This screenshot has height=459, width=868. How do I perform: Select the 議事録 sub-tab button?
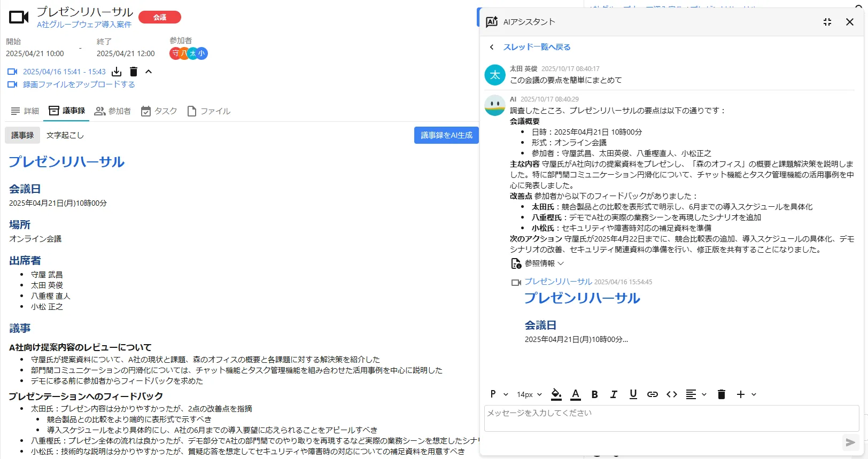[x=22, y=135]
